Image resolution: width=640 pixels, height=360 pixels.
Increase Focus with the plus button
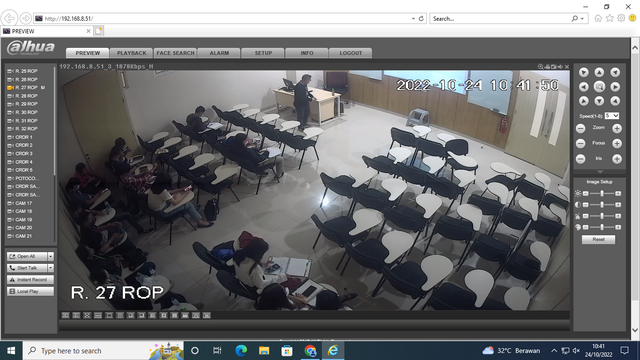[x=617, y=143]
